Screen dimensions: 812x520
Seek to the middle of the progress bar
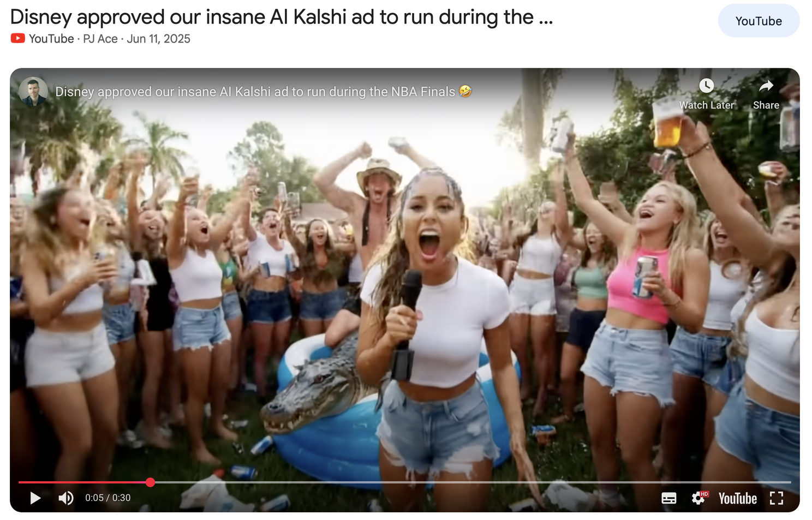pyautogui.click(x=405, y=482)
